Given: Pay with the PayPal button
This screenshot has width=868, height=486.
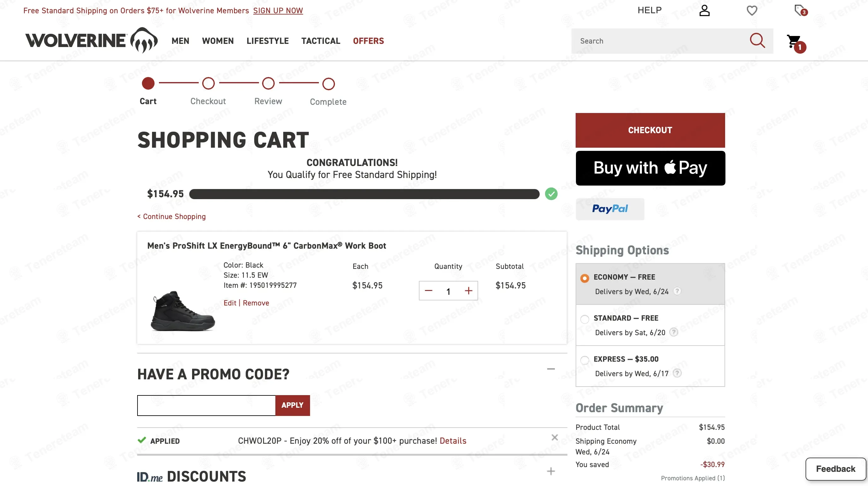Looking at the screenshot, I should pyautogui.click(x=610, y=209).
